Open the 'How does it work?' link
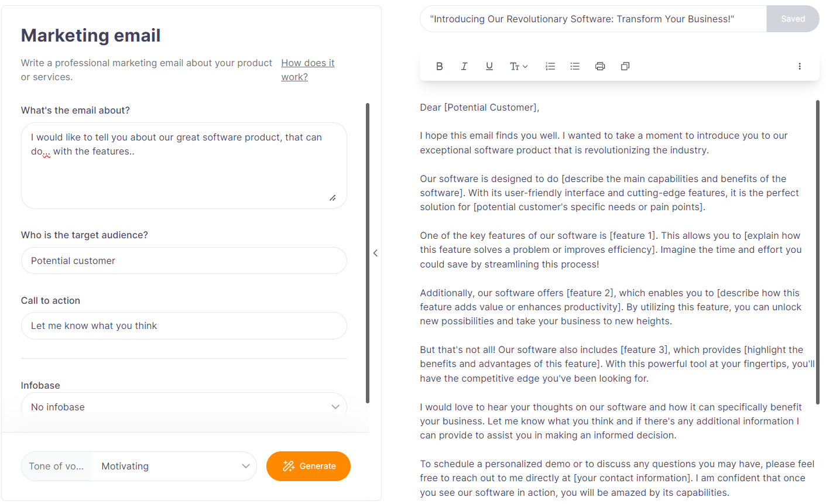 307,69
